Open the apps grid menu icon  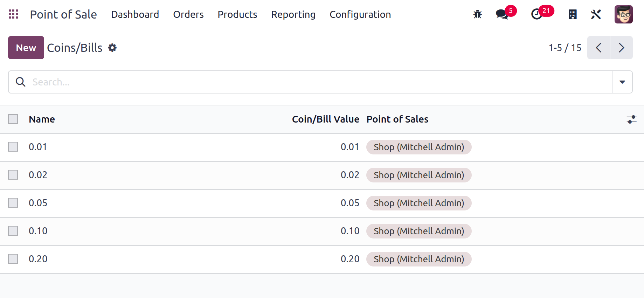point(13,14)
